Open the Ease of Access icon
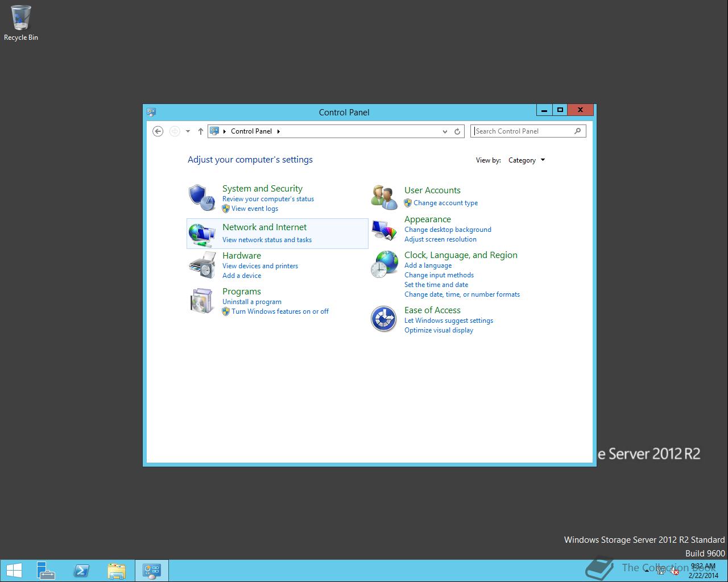 point(384,318)
